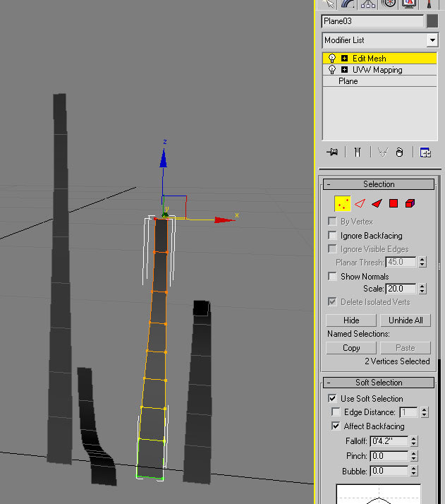Screen dimensions: 445x504
Task: Select Element sub-object level icon
Action: pyautogui.click(x=410, y=203)
